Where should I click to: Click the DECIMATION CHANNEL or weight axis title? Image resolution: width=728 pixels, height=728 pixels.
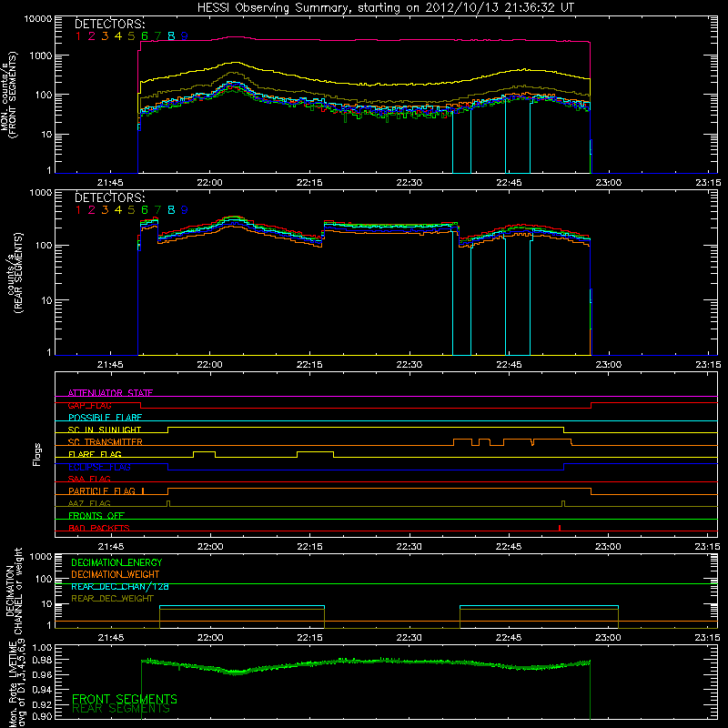13,591
